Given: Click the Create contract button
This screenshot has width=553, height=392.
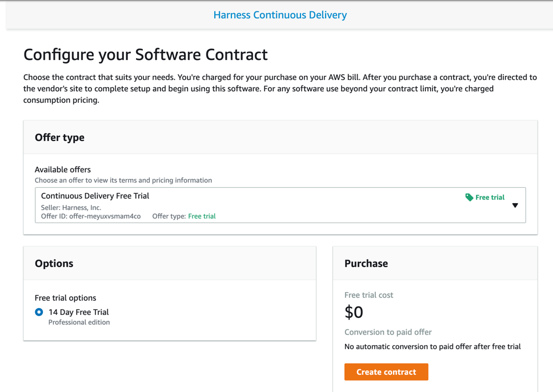Looking at the screenshot, I should coord(386,372).
